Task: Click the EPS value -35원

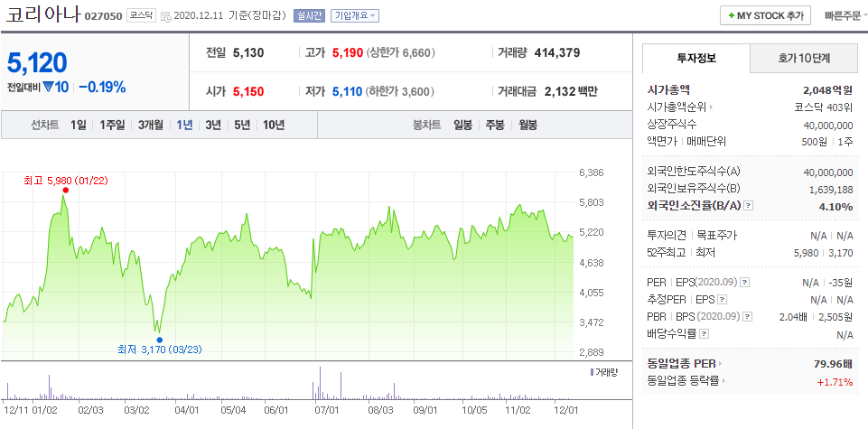Action: pos(840,283)
